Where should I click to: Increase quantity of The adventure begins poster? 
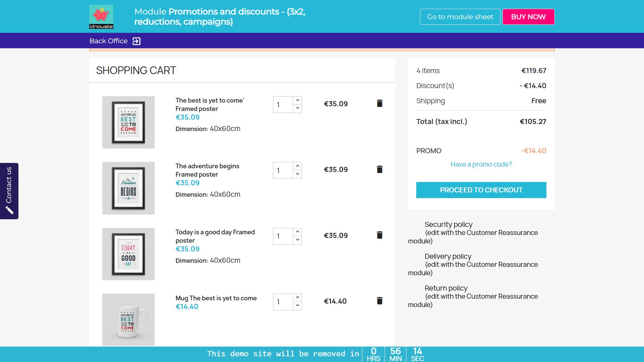coord(298,166)
